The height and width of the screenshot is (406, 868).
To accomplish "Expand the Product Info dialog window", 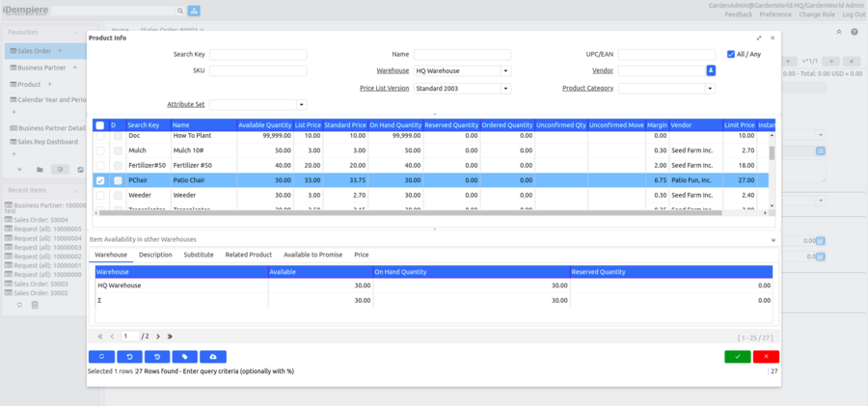I will click(759, 38).
